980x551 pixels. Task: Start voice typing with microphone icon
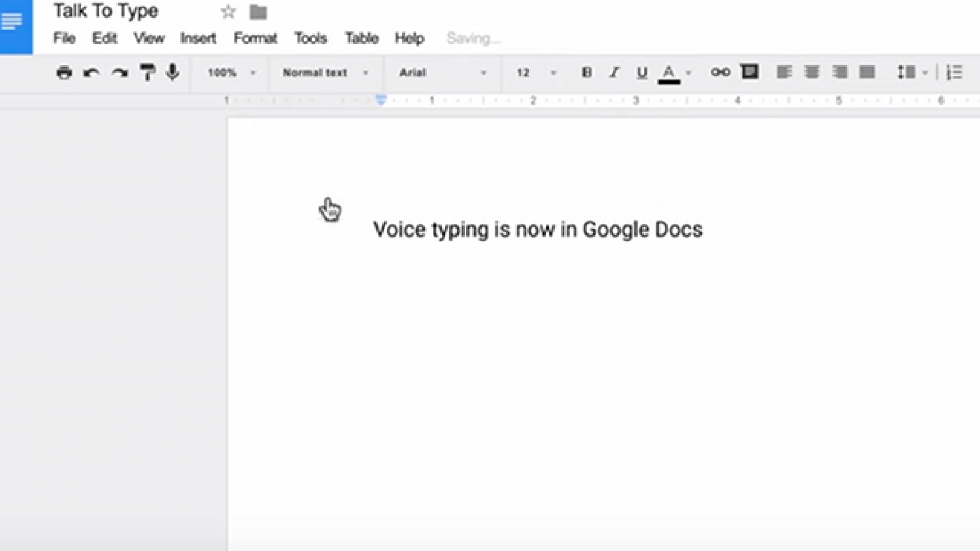click(x=172, y=72)
